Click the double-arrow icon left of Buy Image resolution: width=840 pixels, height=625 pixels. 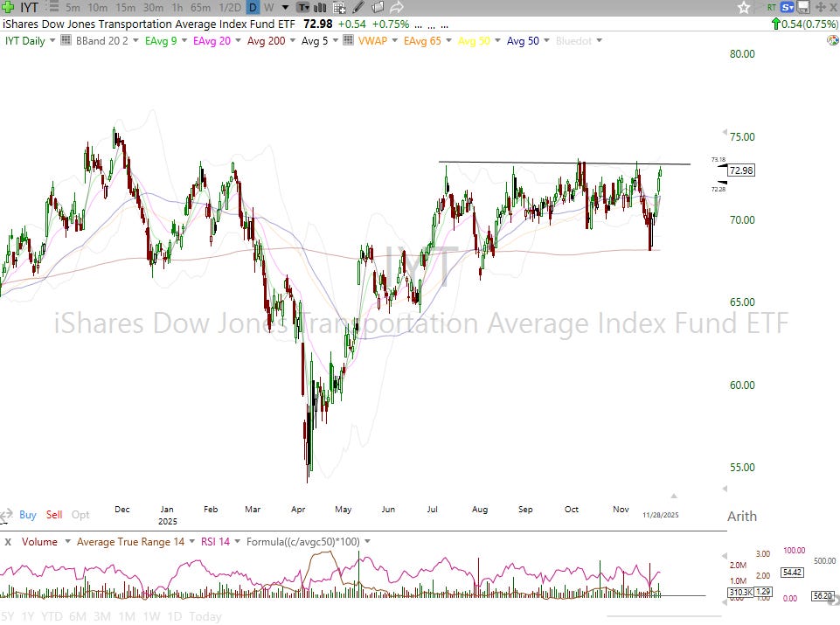point(6,515)
